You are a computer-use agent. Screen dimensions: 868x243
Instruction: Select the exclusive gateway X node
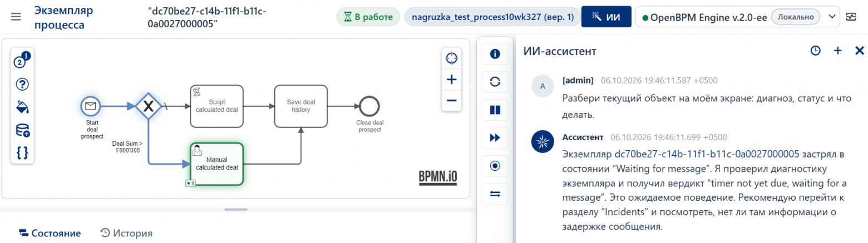[x=149, y=106]
